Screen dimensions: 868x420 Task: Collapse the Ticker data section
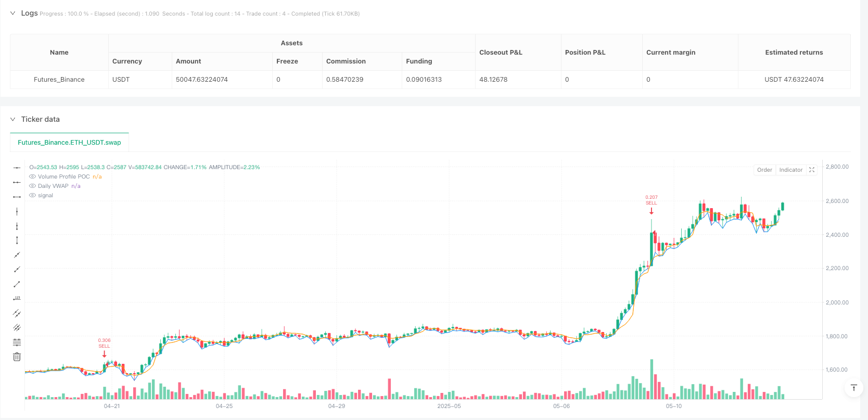tap(13, 119)
